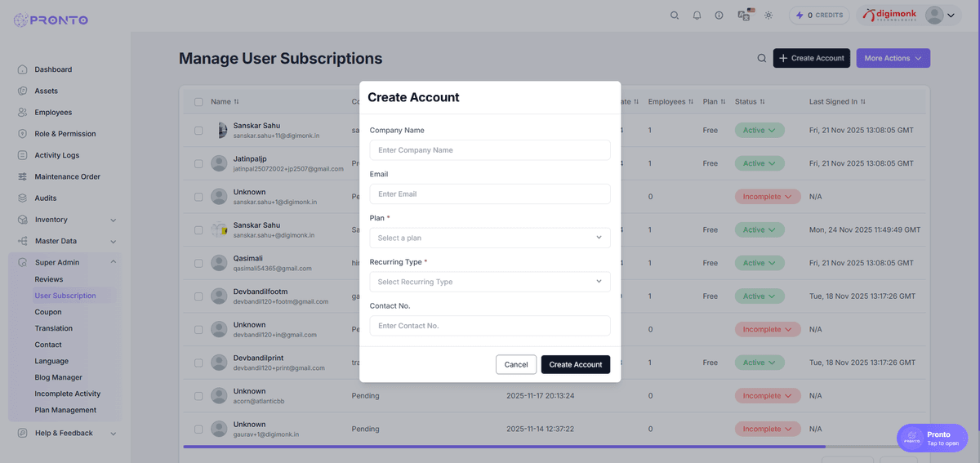Open the language translation icon
This screenshot has width=980, height=463.
(743, 16)
